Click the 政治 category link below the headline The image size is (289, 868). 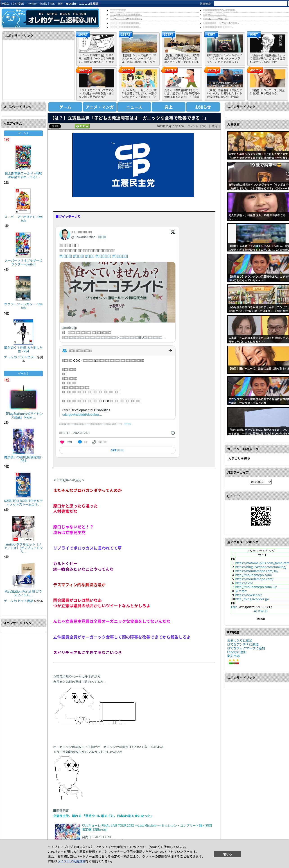click(x=214, y=126)
